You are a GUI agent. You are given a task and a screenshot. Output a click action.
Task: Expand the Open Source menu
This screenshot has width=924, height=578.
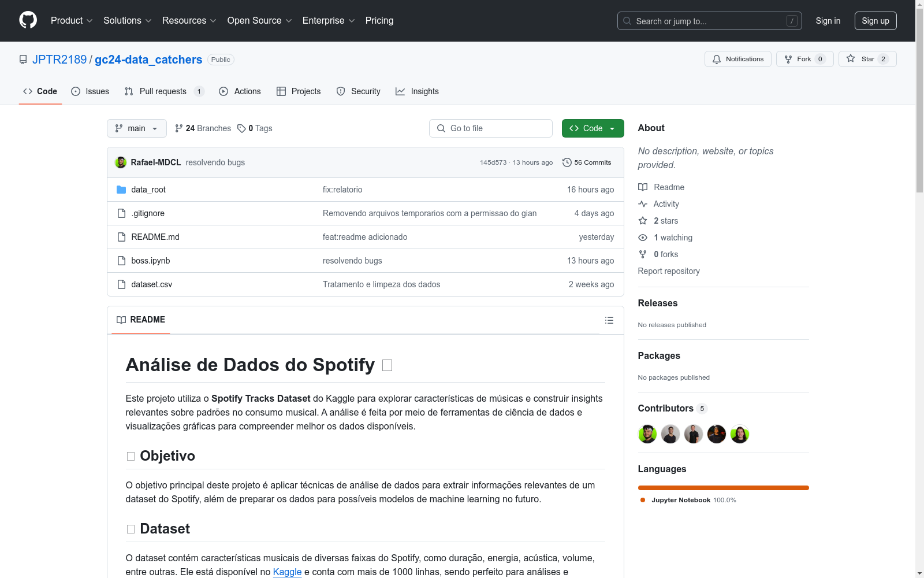click(260, 21)
